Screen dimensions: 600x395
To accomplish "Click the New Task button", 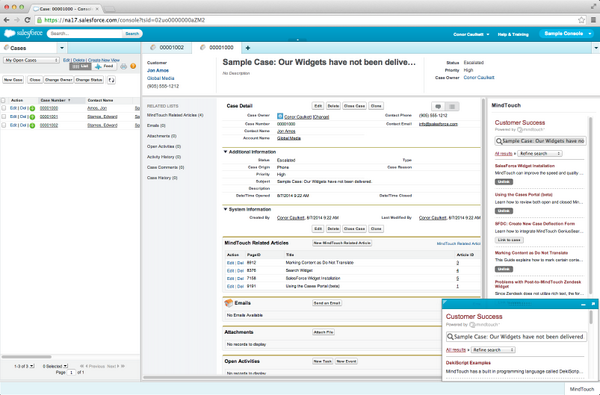I will point(323,361).
